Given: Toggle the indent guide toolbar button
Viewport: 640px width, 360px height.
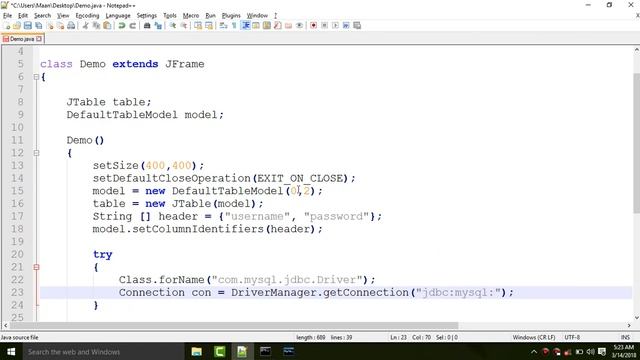Looking at the screenshot, I should (x=245, y=26).
